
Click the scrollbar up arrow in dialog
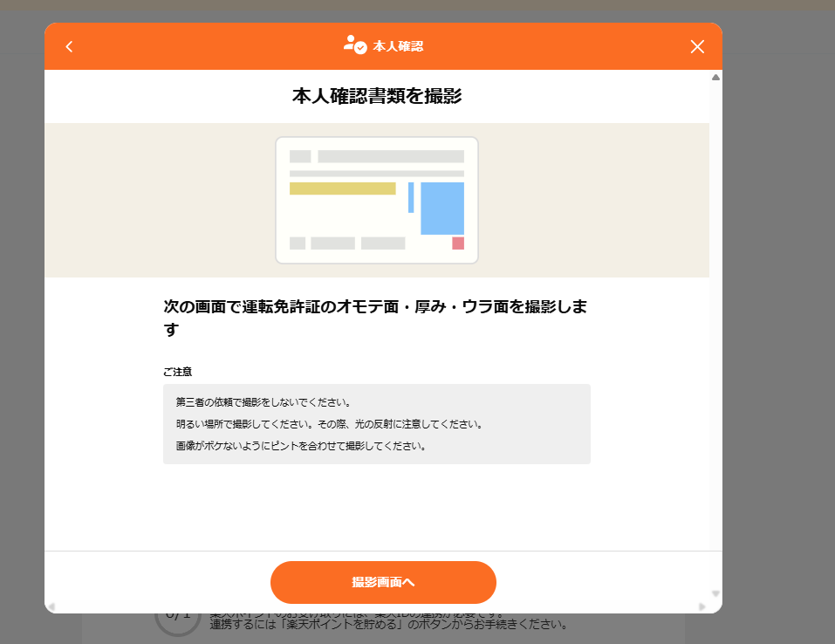tap(715, 78)
